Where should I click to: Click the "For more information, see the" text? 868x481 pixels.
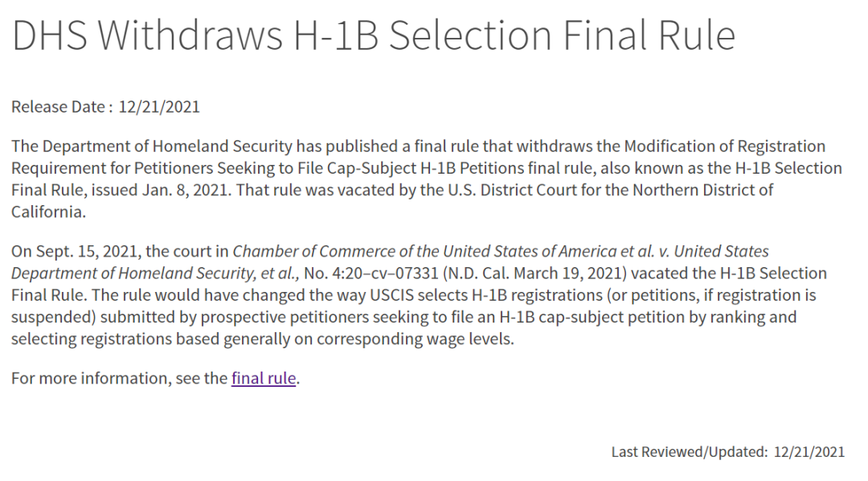point(119,378)
